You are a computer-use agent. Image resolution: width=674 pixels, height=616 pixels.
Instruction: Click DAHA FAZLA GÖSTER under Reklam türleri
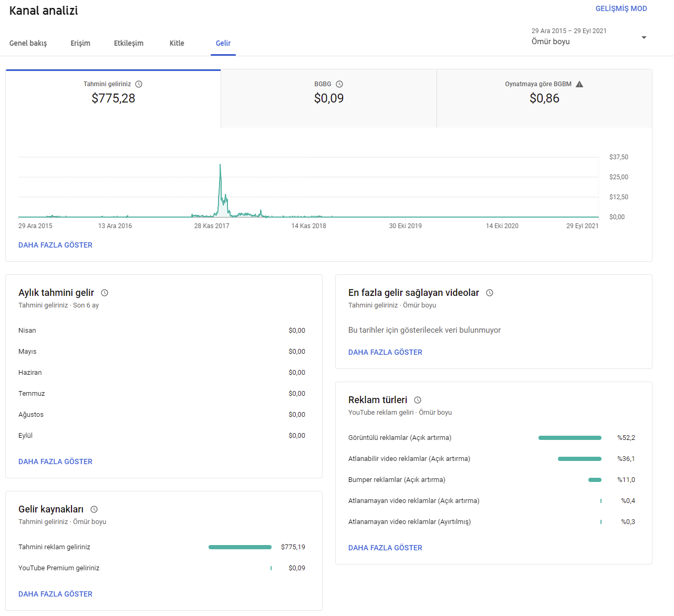click(385, 548)
